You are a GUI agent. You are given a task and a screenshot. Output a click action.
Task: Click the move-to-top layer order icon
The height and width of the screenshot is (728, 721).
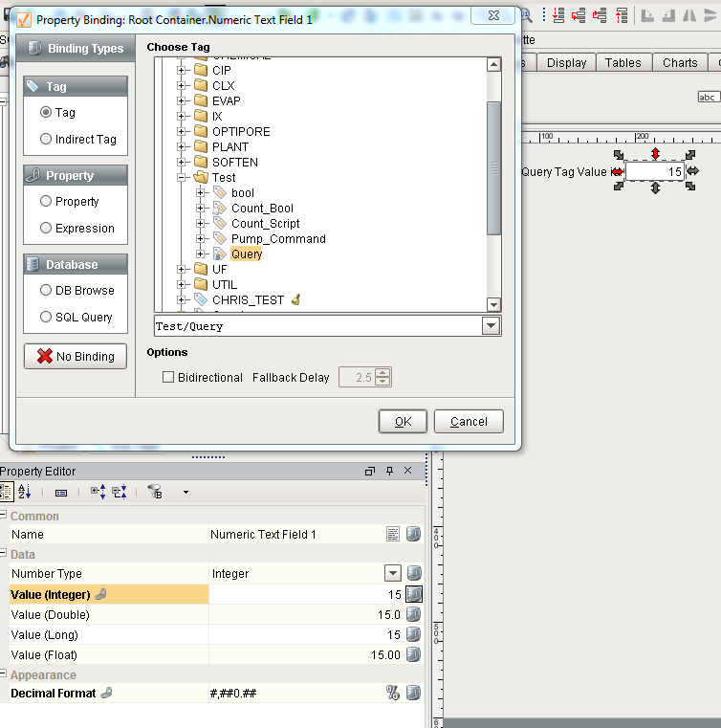622,16
